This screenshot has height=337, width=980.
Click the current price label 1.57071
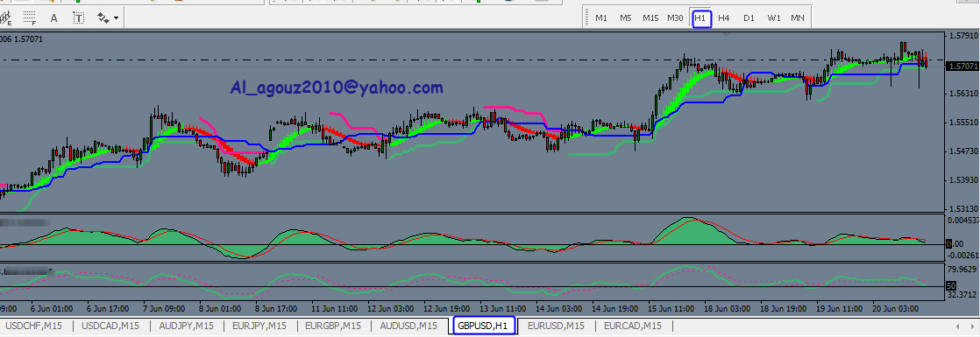pyautogui.click(x=963, y=66)
